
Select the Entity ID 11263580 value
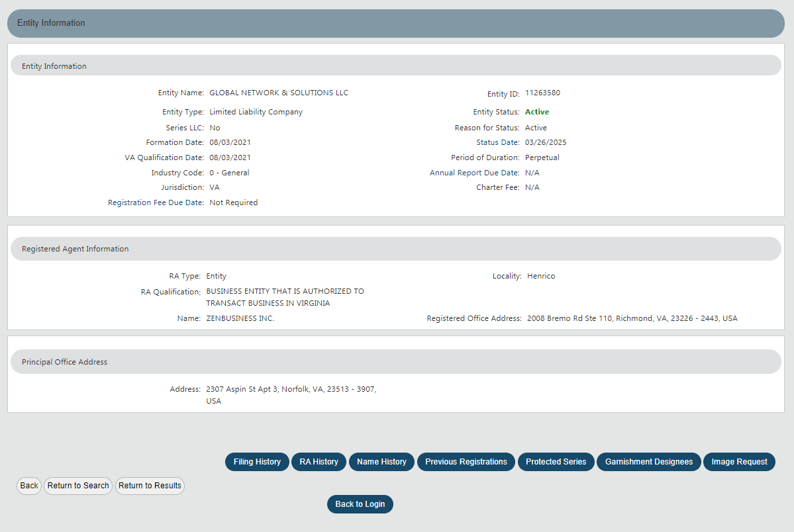[x=544, y=93]
